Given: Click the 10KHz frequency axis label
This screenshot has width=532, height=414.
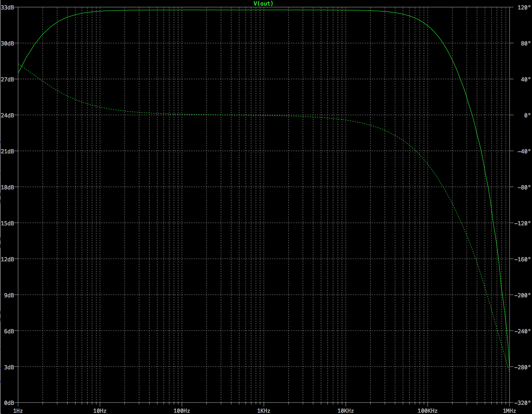Looking at the screenshot, I should click(x=345, y=411).
